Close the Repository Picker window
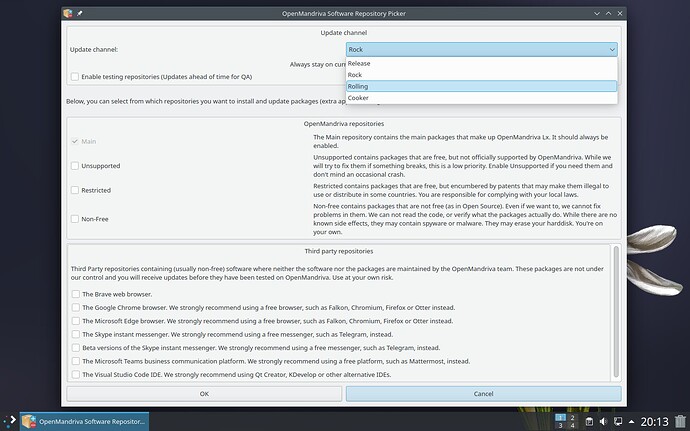This screenshot has width=690, height=431. [620, 14]
